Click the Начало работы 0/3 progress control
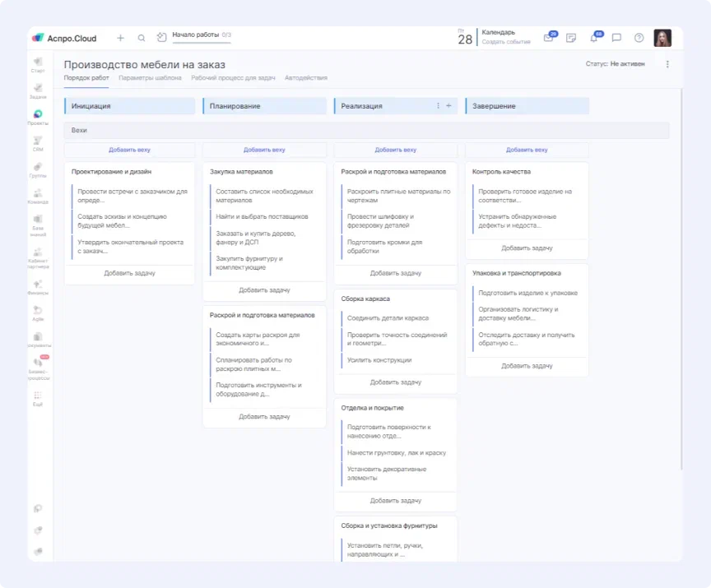Viewport: 711px width, 588px height. tap(196, 35)
